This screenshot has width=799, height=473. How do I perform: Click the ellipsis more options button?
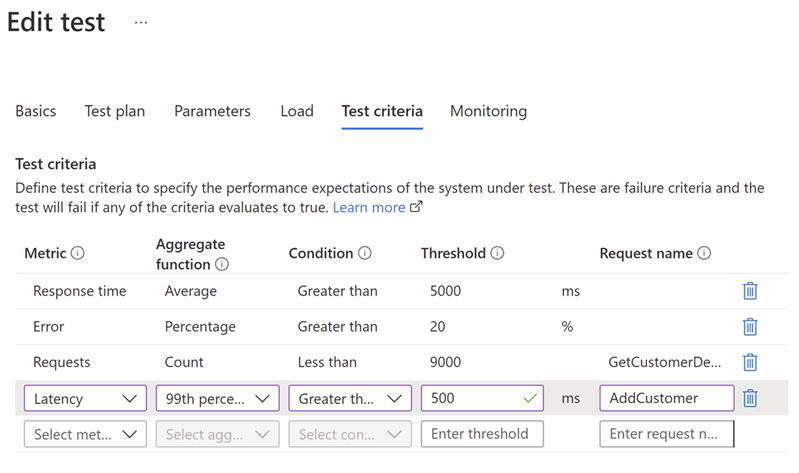tap(141, 22)
